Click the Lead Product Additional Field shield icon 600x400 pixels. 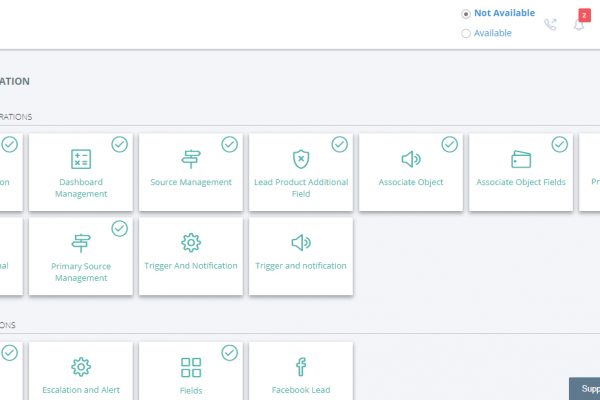click(301, 159)
